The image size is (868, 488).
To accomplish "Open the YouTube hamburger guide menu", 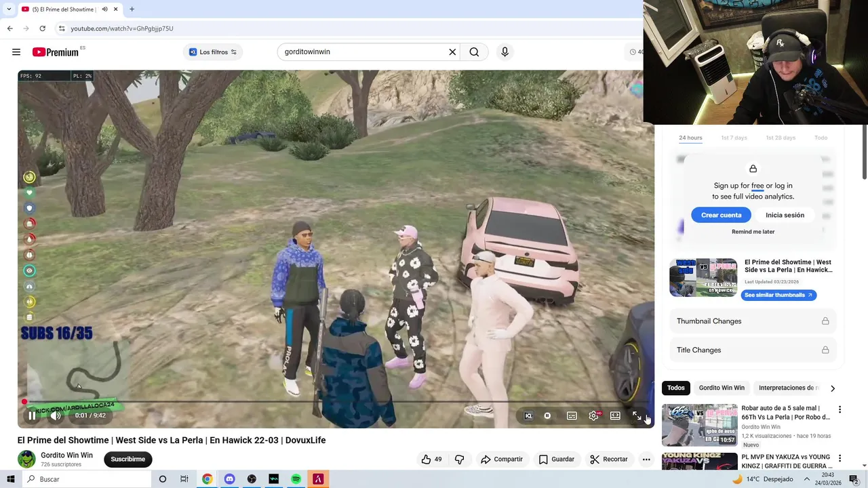I will pyautogui.click(x=16, y=52).
